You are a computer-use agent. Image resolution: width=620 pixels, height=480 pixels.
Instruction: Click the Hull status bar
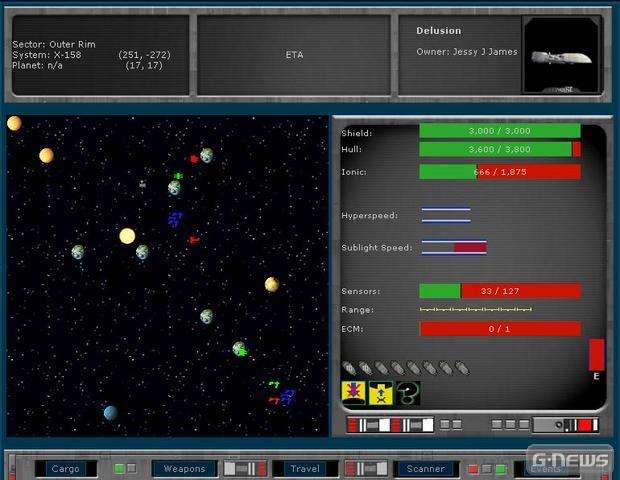tap(500, 149)
